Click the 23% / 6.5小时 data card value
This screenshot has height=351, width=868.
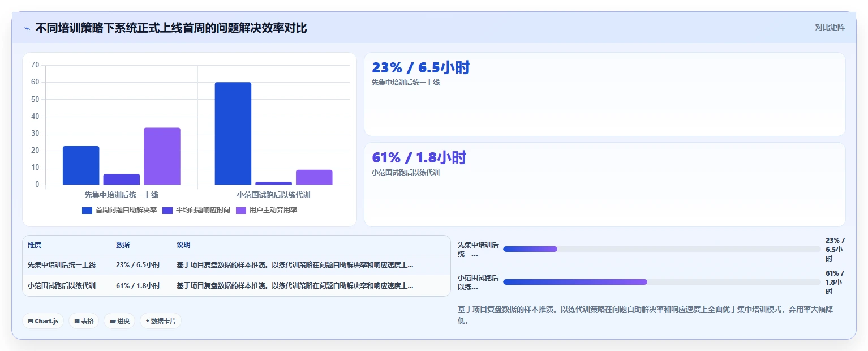pos(420,67)
